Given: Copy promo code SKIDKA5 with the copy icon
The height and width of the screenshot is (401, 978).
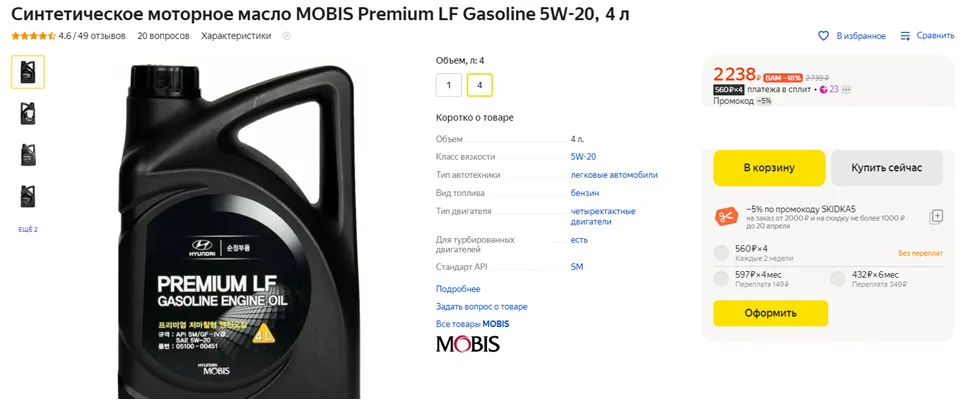Looking at the screenshot, I should [x=936, y=216].
